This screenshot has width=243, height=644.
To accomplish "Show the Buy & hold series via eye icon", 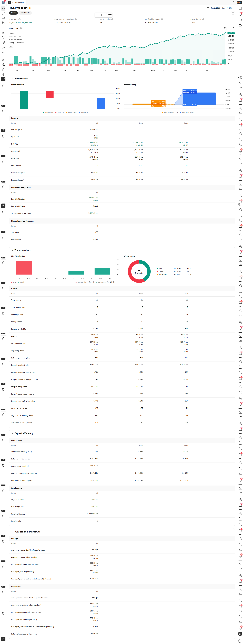I will point(20,36).
